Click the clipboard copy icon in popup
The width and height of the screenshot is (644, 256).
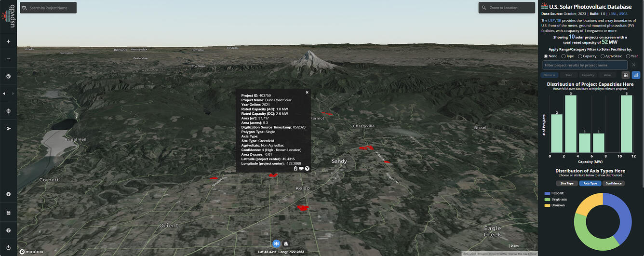pyautogui.click(x=295, y=168)
